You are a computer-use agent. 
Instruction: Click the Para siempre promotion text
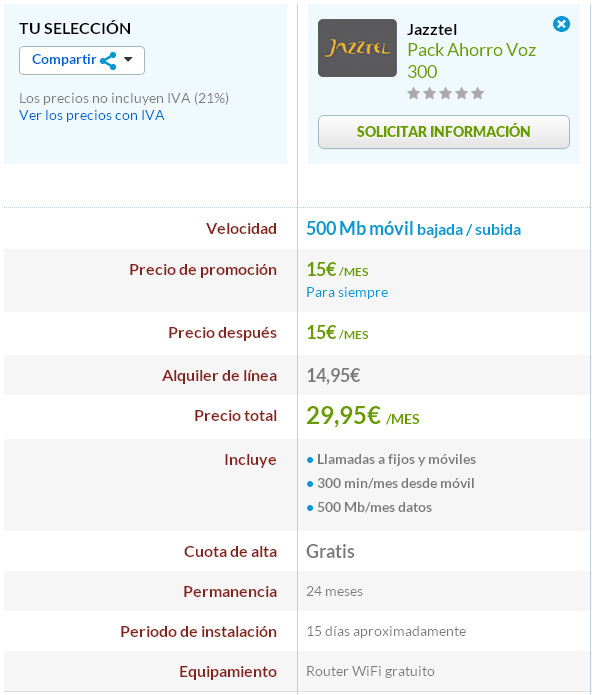347,293
